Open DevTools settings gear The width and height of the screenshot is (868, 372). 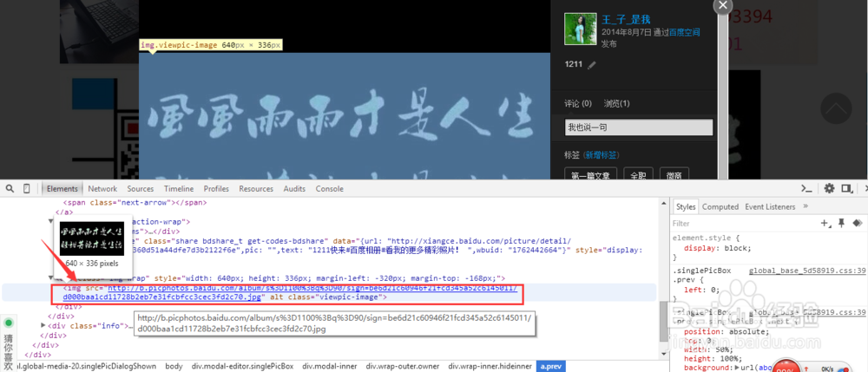click(x=829, y=188)
